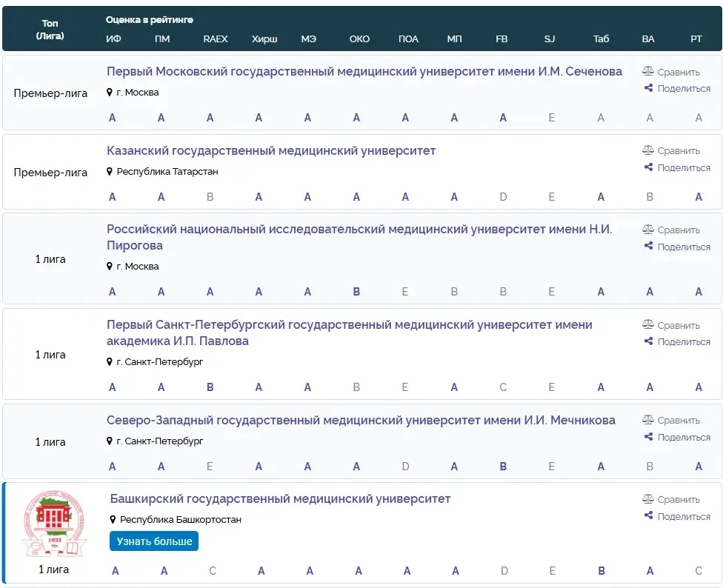Click the location pin next to Республика Татарстан
The image size is (723, 588).
coord(110,172)
